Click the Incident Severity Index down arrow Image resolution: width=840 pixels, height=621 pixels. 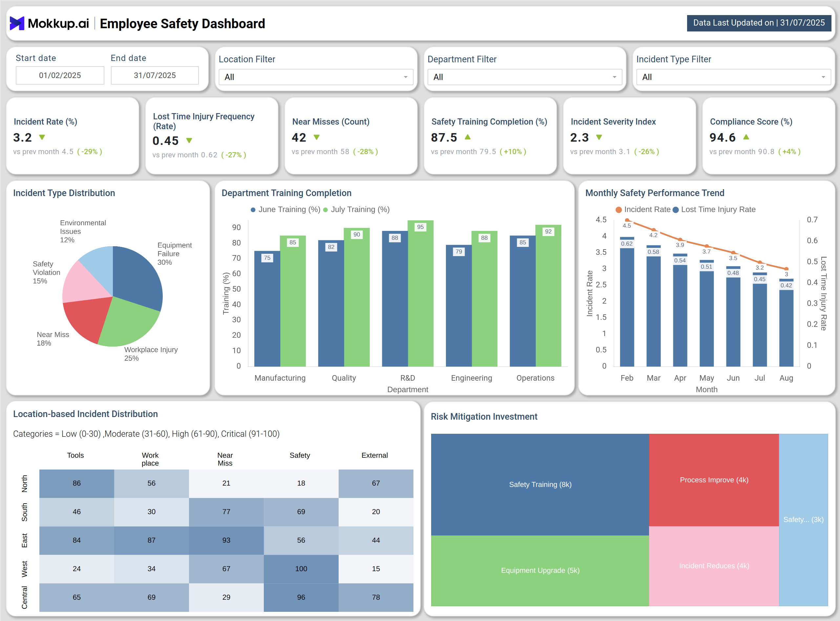click(x=599, y=138)
